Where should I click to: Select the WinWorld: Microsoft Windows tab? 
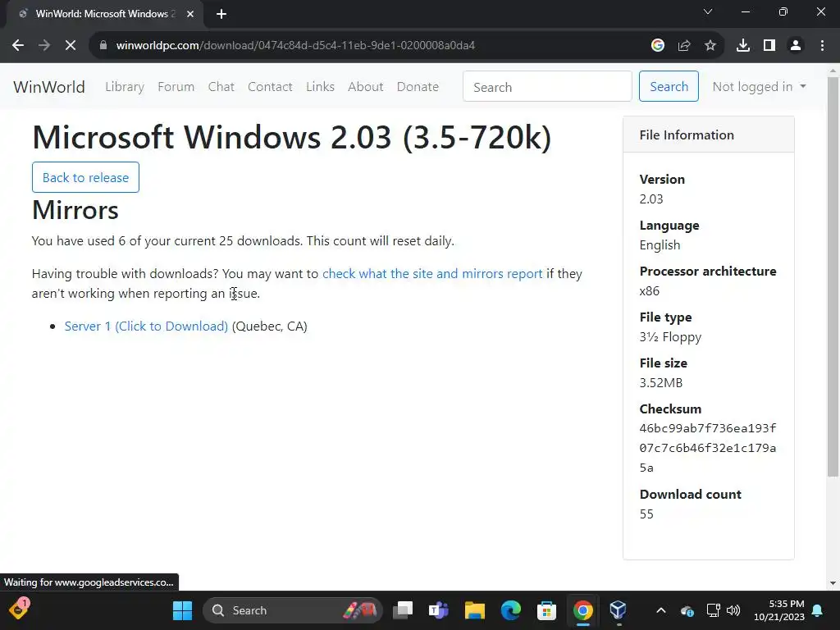(102, 14)
